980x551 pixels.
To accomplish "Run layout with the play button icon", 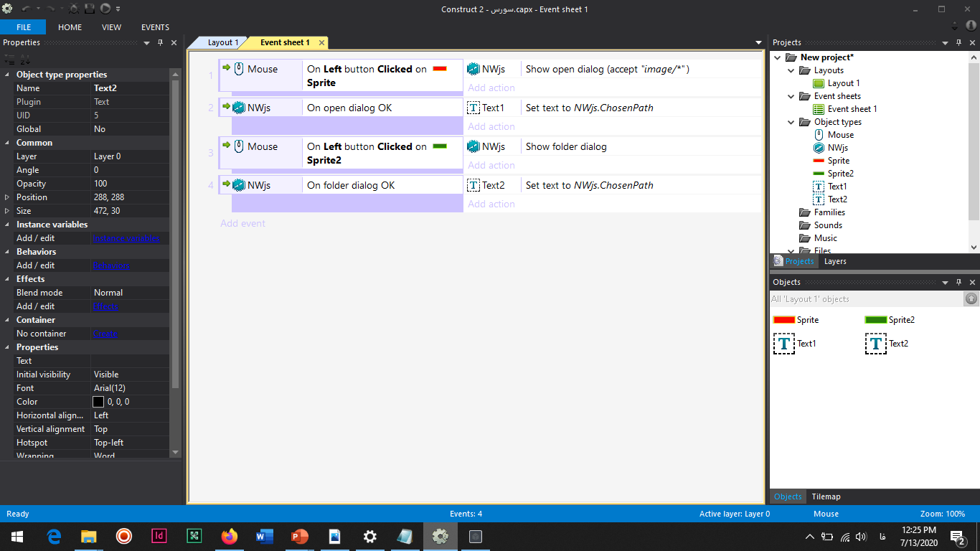I will pos(105,9).
